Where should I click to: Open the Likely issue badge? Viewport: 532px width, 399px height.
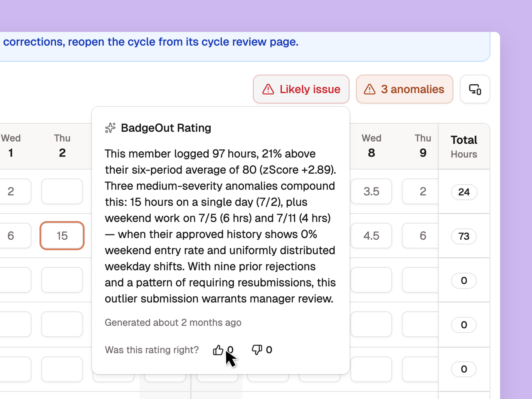tap(301, 89)
